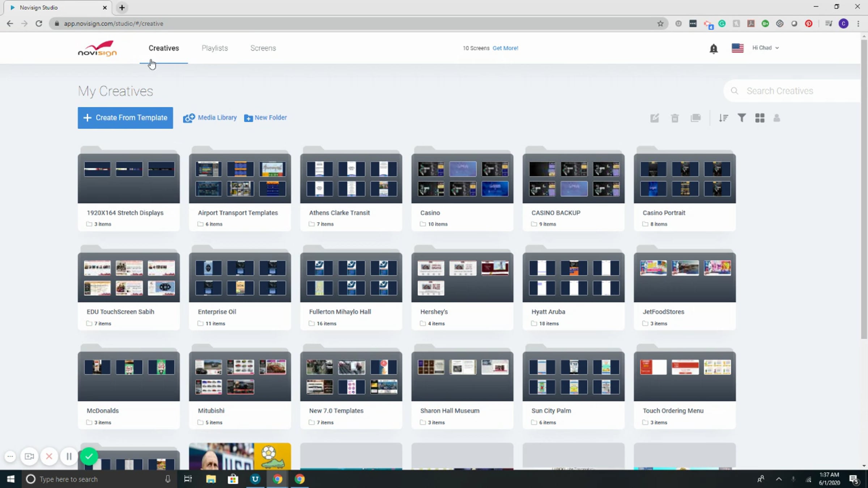Image resolution: width=868 pixels, height=488 pixels.
Task: Create a New Folder
Action: coord(265,118)
